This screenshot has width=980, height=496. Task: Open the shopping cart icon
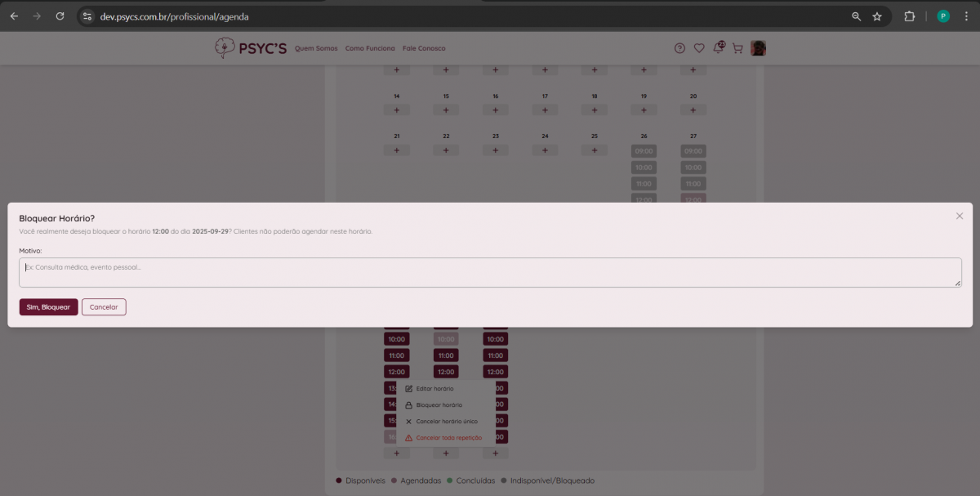737,48
